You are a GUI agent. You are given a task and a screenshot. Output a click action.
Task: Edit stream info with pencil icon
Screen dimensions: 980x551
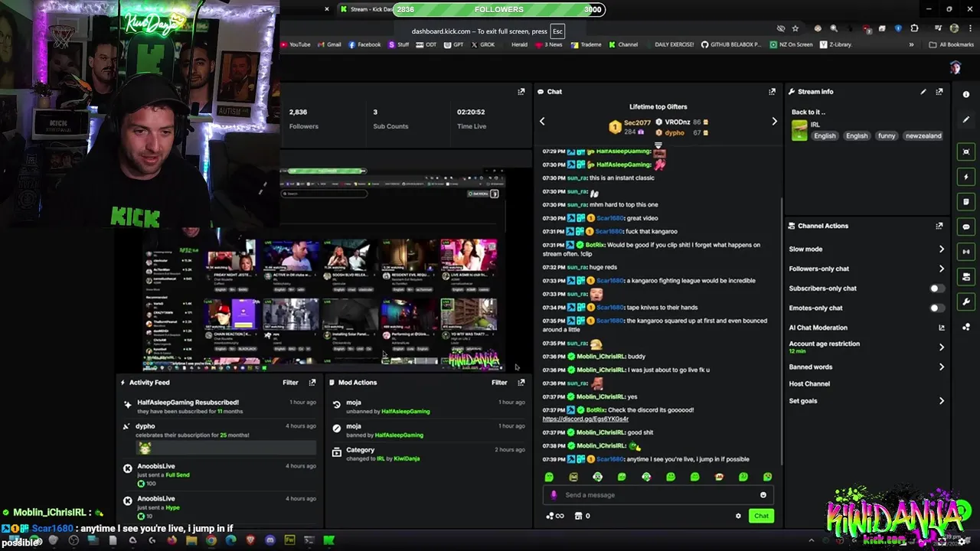(923, 92)
